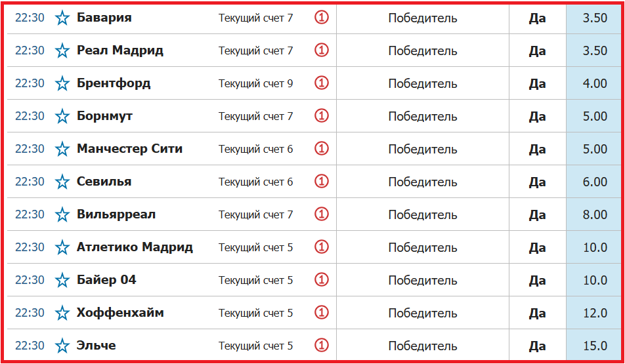Click red circled icon for Вильярреал
Screen dimensions: 625x364
(321, 214)
